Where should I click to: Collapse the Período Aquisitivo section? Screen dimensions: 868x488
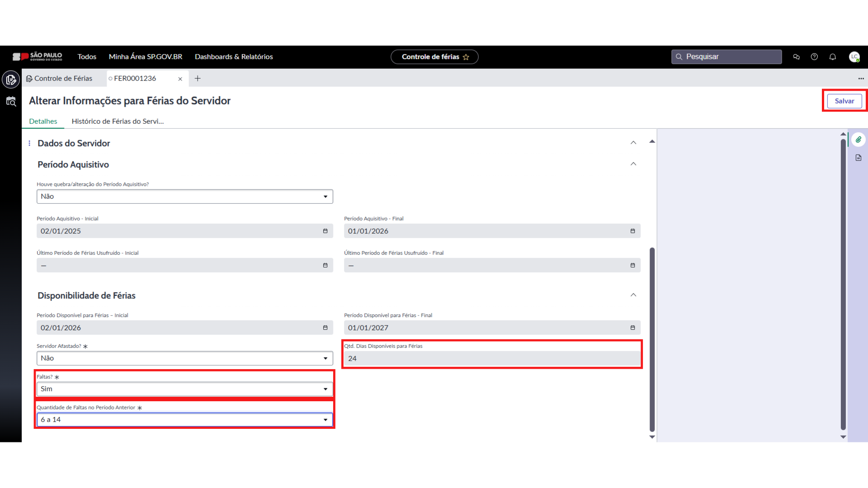click(633, 164)
